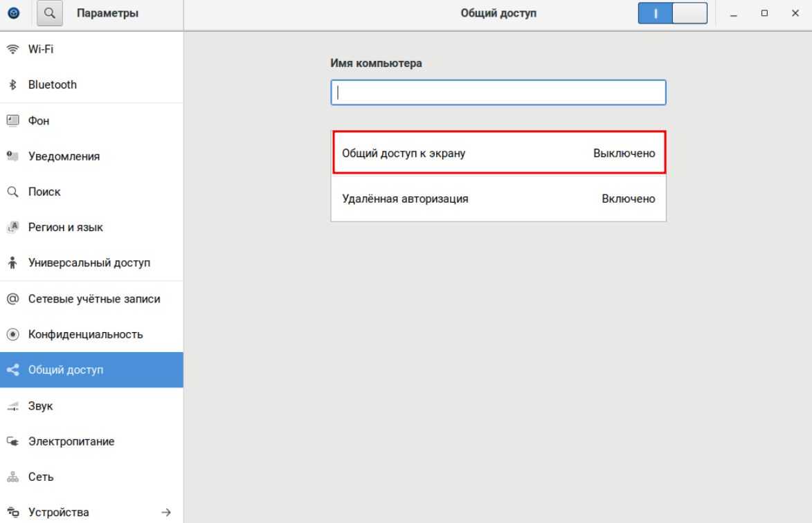The width and height of the screenshot is (812, 523).
Task: Click the Универсальный доступ accessibility icon
Action: (x=12, y=263)
